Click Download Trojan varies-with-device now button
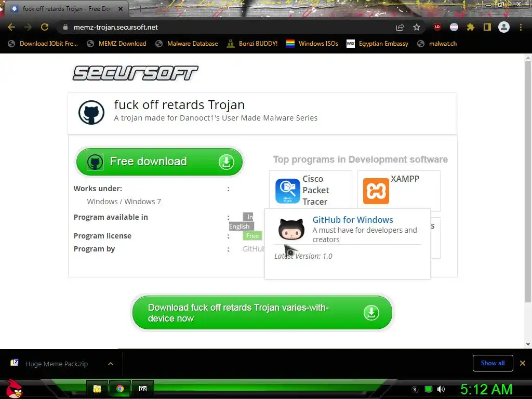The width and height of the screenshot is (532, 399). point(262,313)
